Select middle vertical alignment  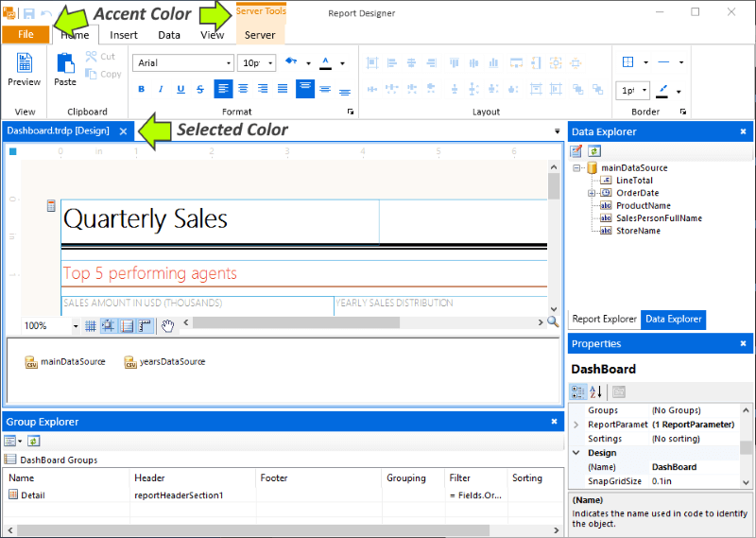click(325, 89)
